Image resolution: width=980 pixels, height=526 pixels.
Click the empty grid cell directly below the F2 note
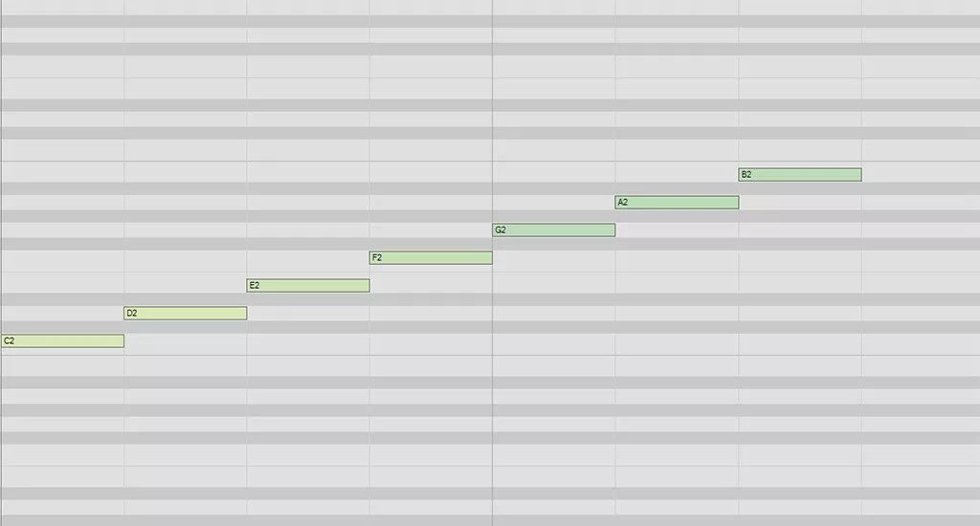click(431, 272)
